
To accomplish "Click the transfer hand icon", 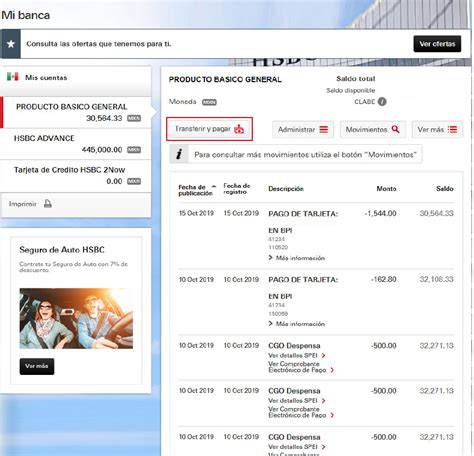I will click(239, 129).
